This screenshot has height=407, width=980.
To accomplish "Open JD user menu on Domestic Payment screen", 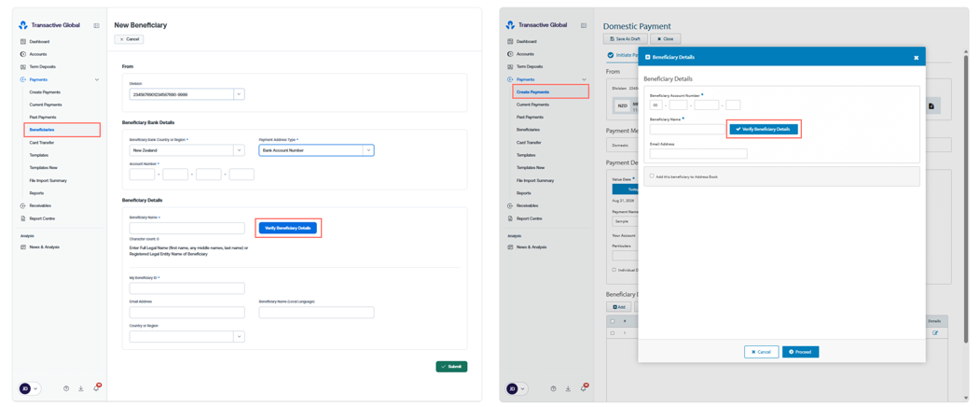I will point(518,388).
